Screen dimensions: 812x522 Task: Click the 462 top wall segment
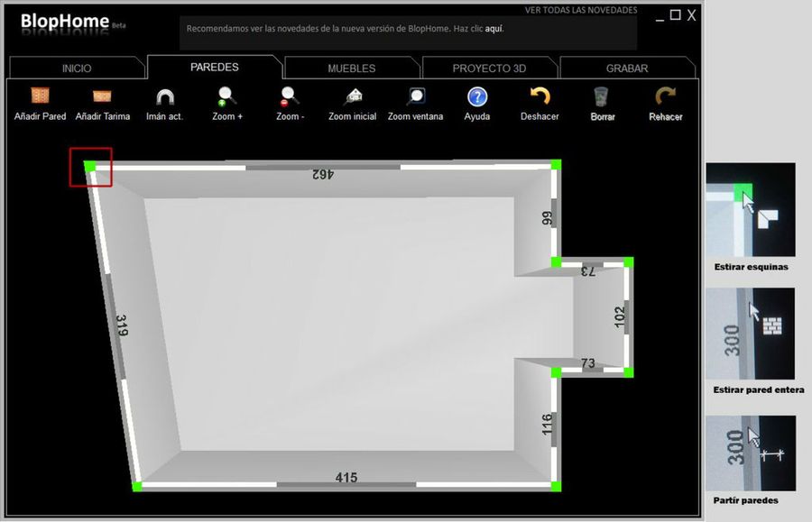[323, 168]
